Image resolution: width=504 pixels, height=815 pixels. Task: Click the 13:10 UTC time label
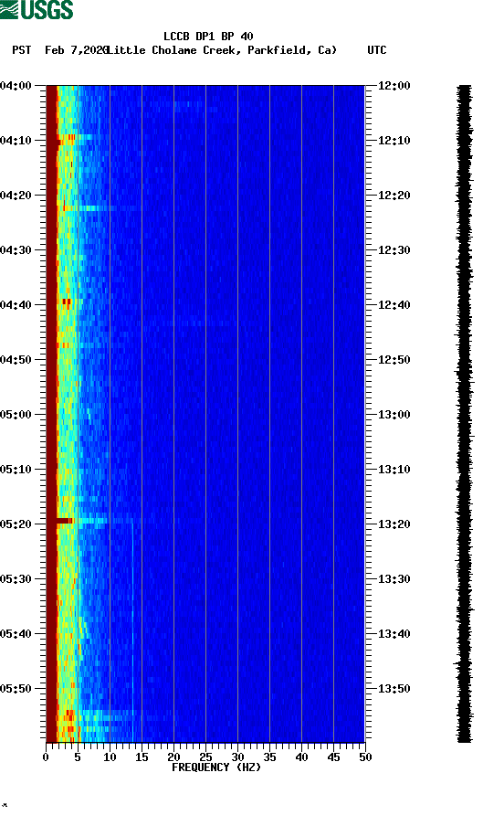coord(394,470)
